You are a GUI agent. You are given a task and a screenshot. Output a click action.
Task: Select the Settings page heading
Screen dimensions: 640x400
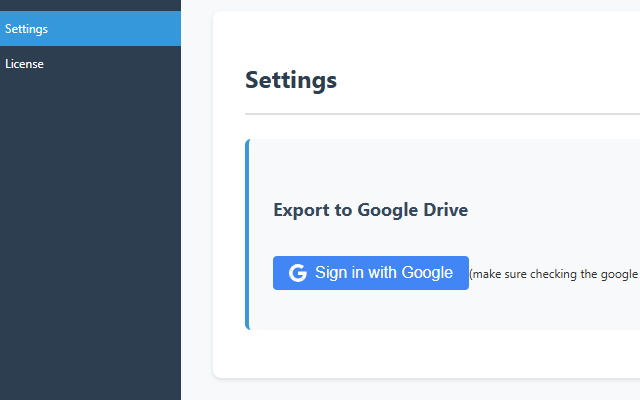291,80
